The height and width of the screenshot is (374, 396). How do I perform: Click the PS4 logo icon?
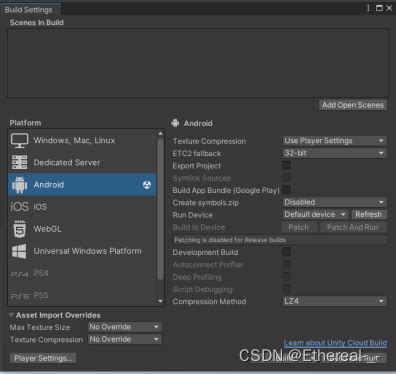click(x=19, y=274)
